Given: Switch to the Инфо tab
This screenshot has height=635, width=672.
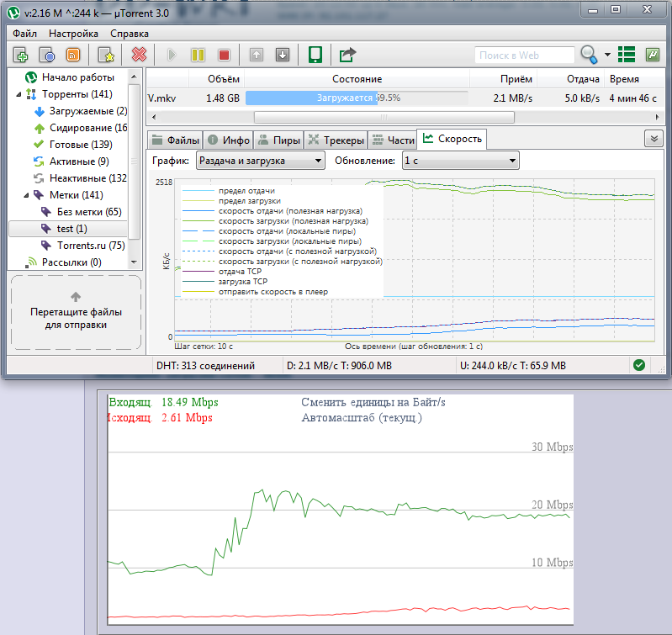Looking at the screenshot, I should click(x=228, y=140).
